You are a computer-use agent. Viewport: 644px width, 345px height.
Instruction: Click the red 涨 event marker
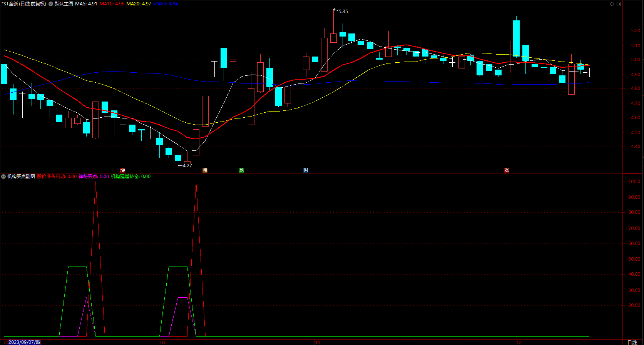[x=507, y=170]
